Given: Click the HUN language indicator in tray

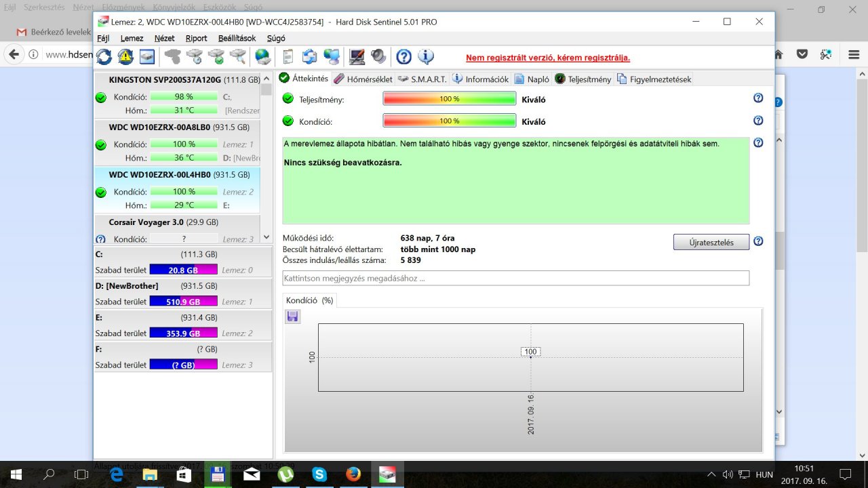Looking at the screenshot, I should [x=764, y=474].
